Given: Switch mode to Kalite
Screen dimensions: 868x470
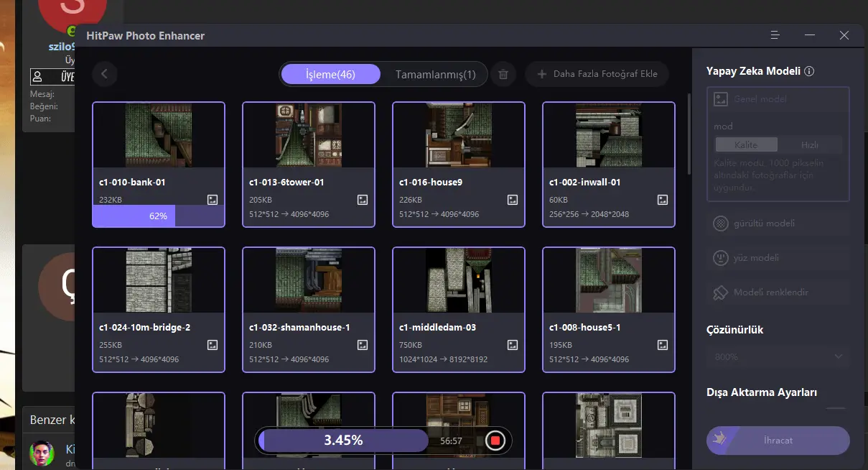Looking at the screenshot, I should coord(746,144).
